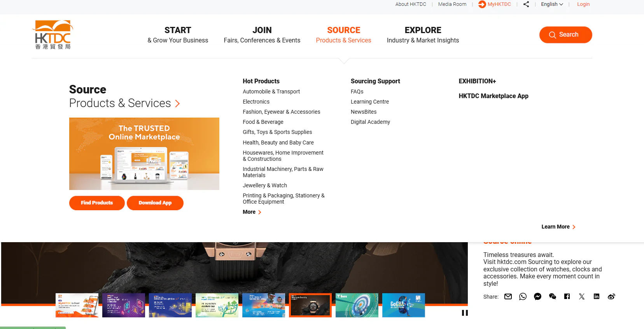This screenshot has height=329, width=644.
Task: Click the HKTDC logo
Action: pyautogui.click(x=52, y=35)
